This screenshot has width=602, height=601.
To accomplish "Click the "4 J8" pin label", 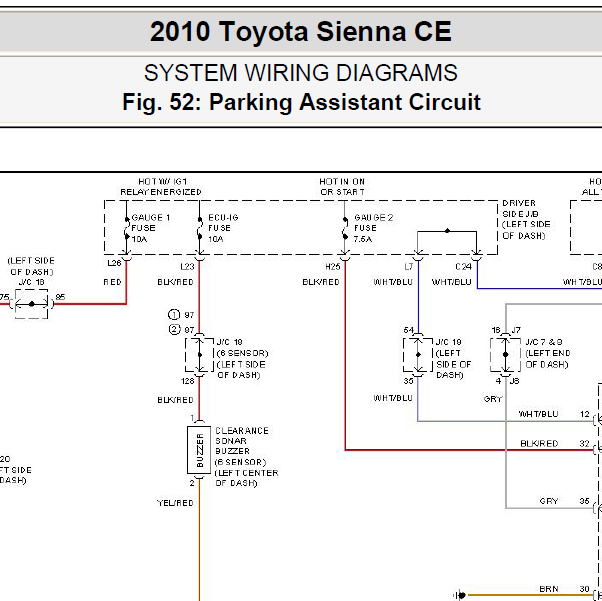I will point(507,381).
